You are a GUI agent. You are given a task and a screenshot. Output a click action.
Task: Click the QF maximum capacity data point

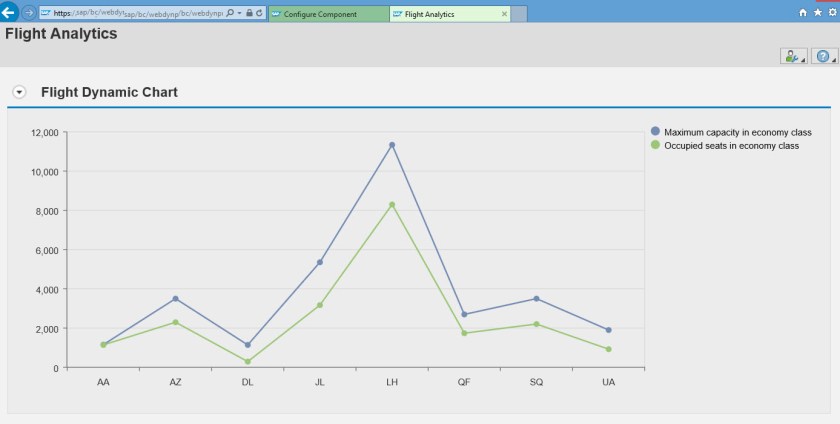[464, 314]
